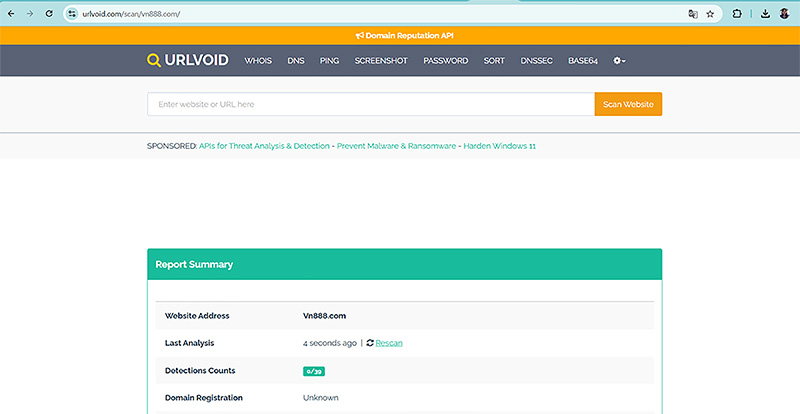Click the browser forward arrow
The image size is (800, 414).
pyautogui.click(x=30, y=14)
